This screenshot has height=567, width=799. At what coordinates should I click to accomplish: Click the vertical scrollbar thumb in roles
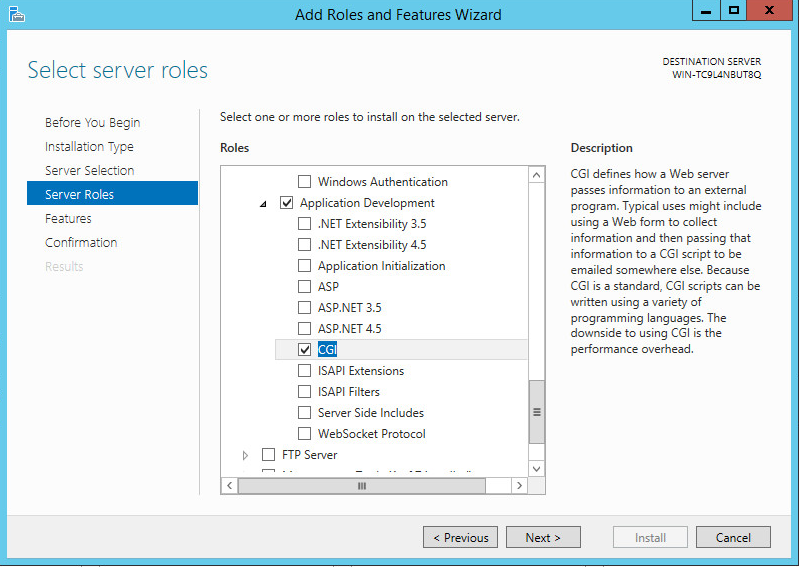[x=536, y=412]
